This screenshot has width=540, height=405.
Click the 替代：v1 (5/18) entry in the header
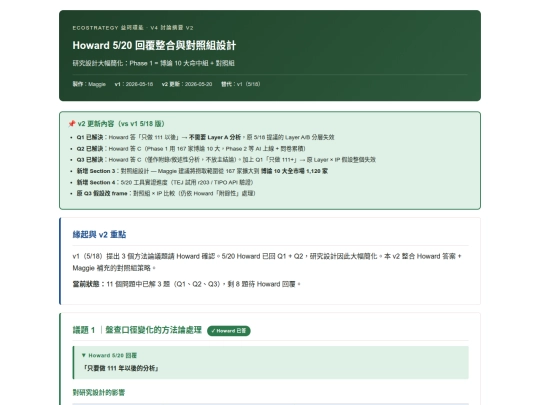[241, 84]
